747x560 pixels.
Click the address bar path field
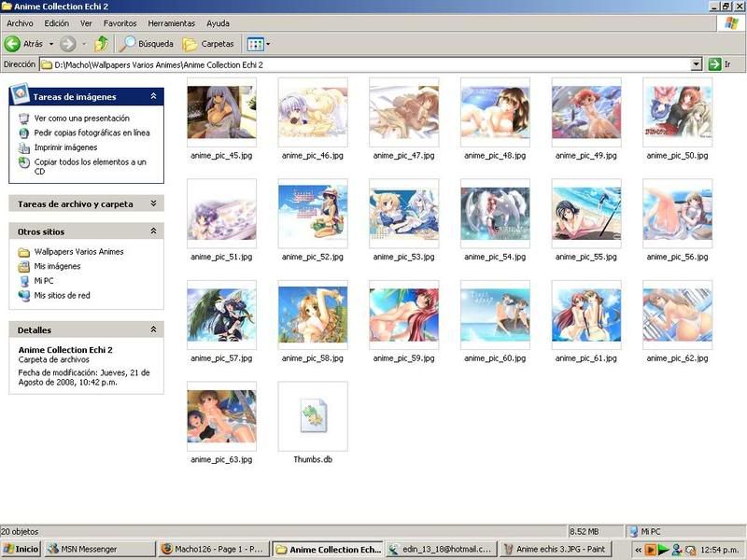pyautogui.click(x=365, y=64)
